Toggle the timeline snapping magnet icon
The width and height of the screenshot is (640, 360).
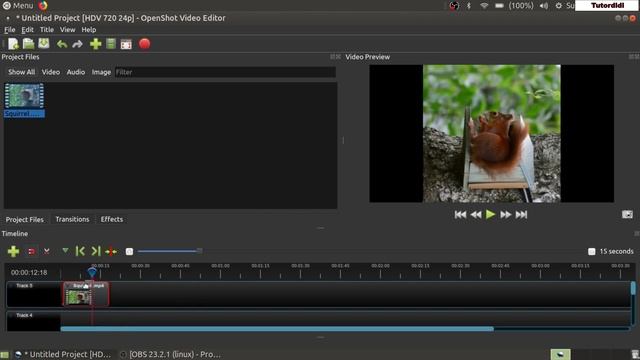coord(31,251)
